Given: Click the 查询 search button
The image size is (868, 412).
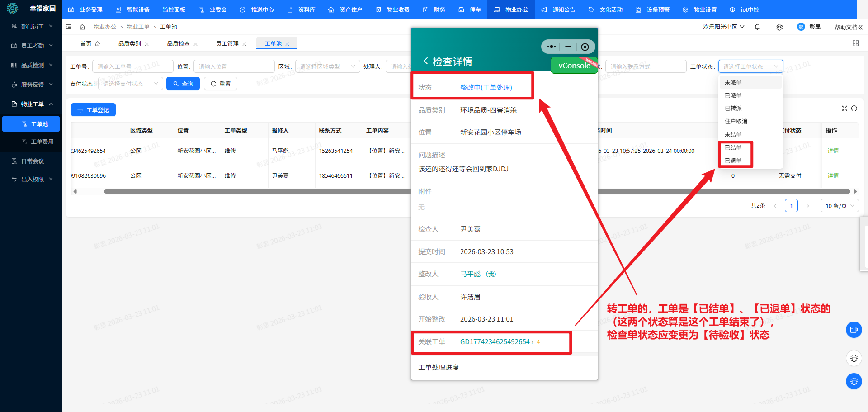Looking at the screenshot, I should [x=183, y=84].
